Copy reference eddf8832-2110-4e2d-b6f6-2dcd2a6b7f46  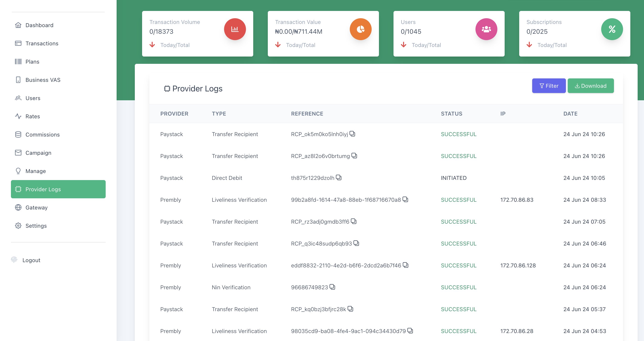coord(406,265)
